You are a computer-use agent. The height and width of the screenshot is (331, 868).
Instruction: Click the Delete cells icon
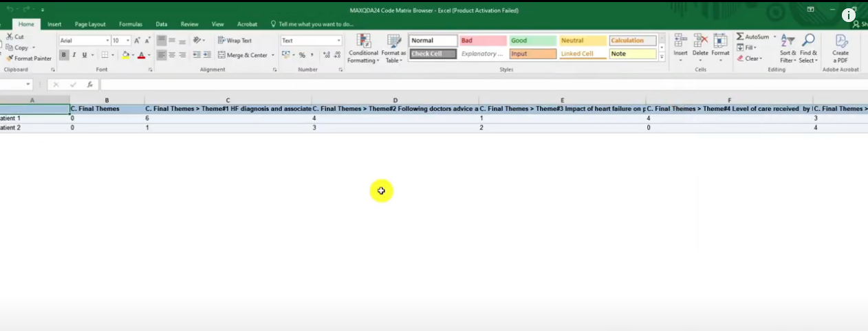tap(700, 41)
